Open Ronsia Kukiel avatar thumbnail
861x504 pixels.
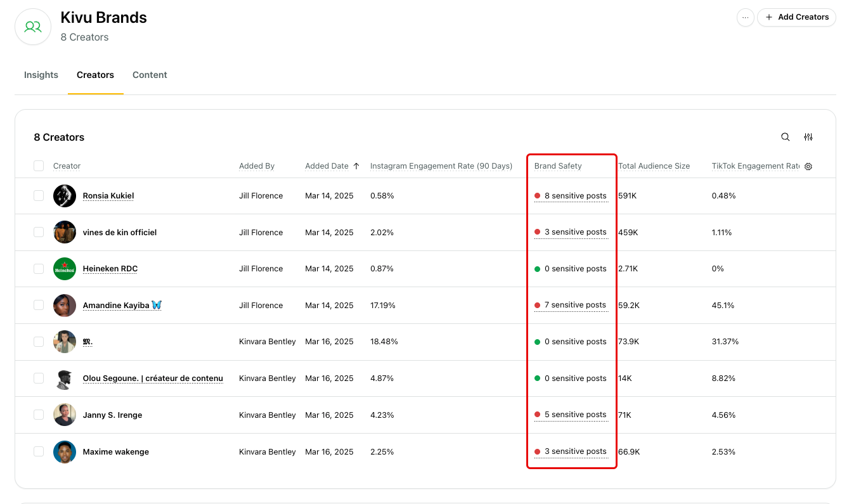(x=65, y=196)
